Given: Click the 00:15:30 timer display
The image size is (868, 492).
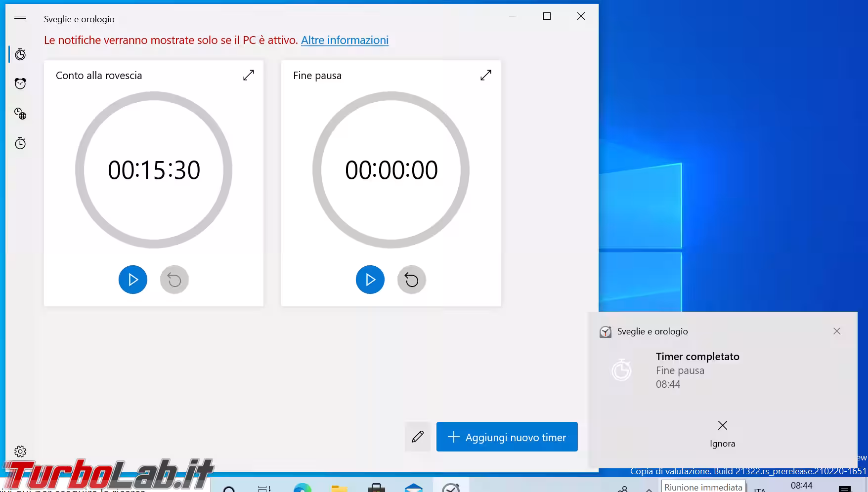Looking at the screenshot, I should pyautogui.click(x=154, y=170).
